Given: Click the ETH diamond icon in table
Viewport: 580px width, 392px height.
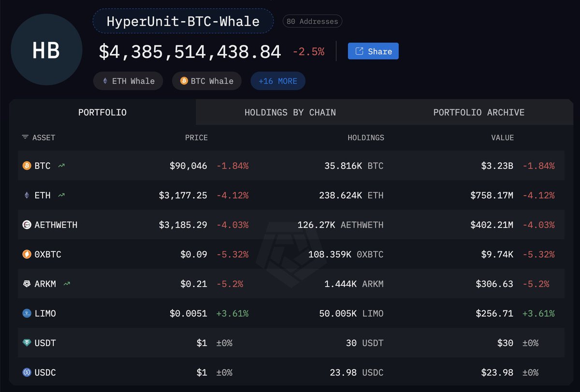Looking at the screenshot, I should click(27, 195).
